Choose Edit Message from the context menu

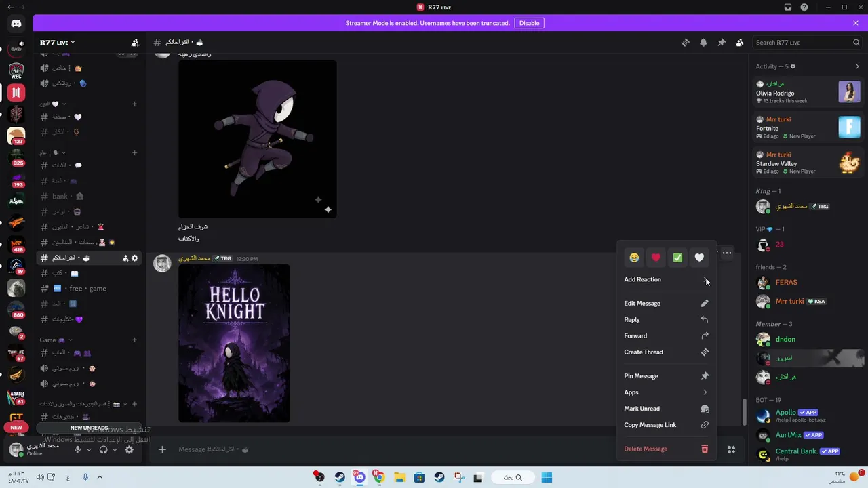click(x=666, y=303)
